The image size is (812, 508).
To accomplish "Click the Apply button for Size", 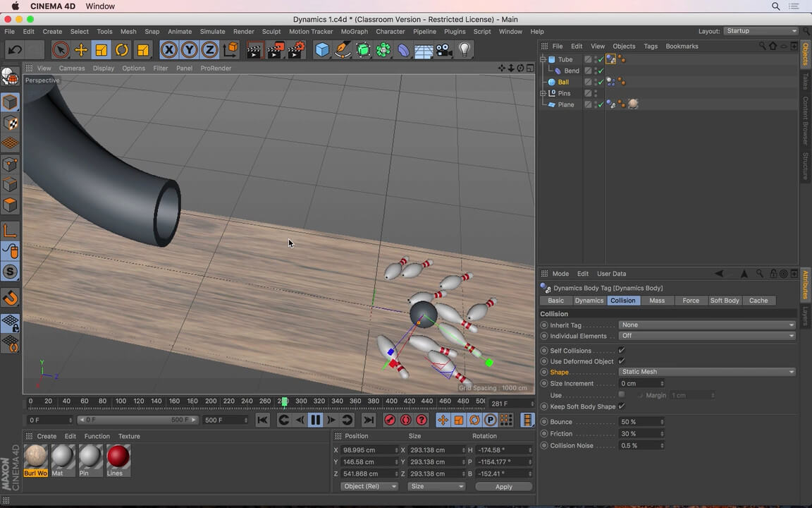I will point(503,486).
